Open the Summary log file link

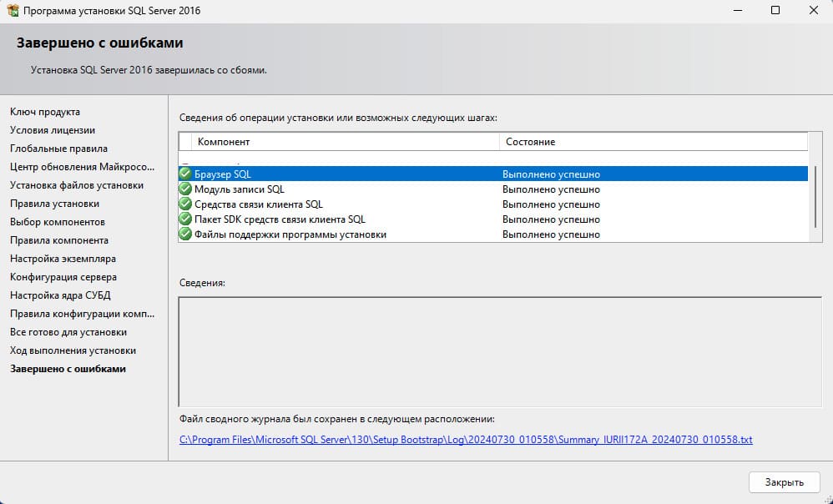coord(466,440)
